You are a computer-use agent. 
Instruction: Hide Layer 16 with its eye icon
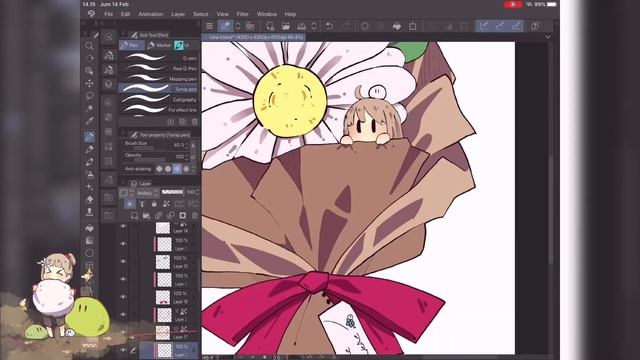pos(123,297)
